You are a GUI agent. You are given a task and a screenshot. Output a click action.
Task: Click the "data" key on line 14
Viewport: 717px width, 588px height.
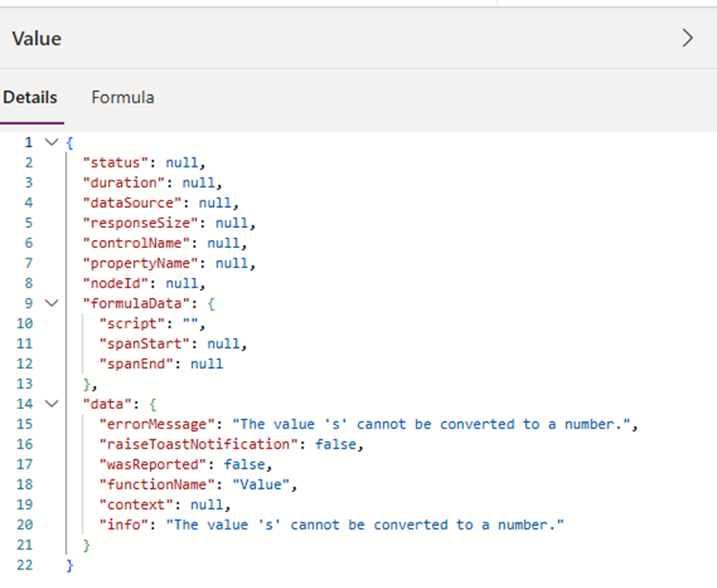point(107,404)
